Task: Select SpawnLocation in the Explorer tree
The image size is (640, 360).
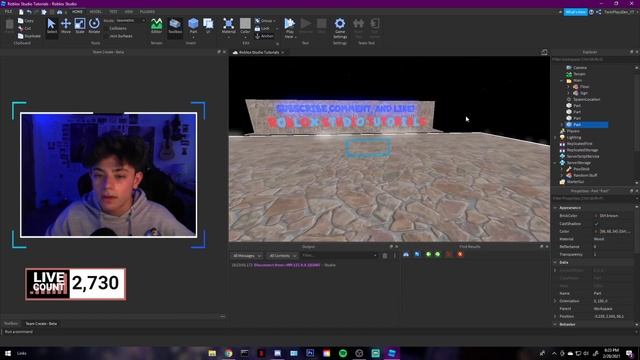Action: [587, 99]
